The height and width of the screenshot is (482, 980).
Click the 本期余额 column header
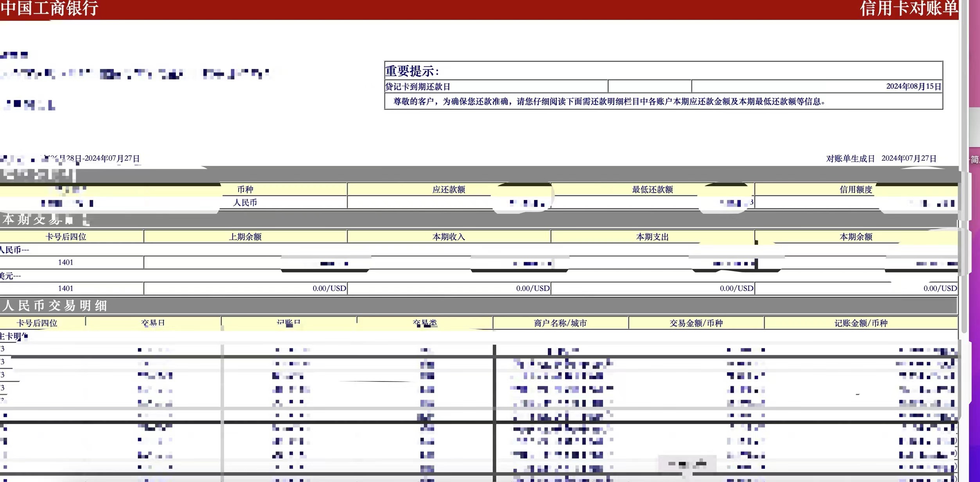[856, 237]
